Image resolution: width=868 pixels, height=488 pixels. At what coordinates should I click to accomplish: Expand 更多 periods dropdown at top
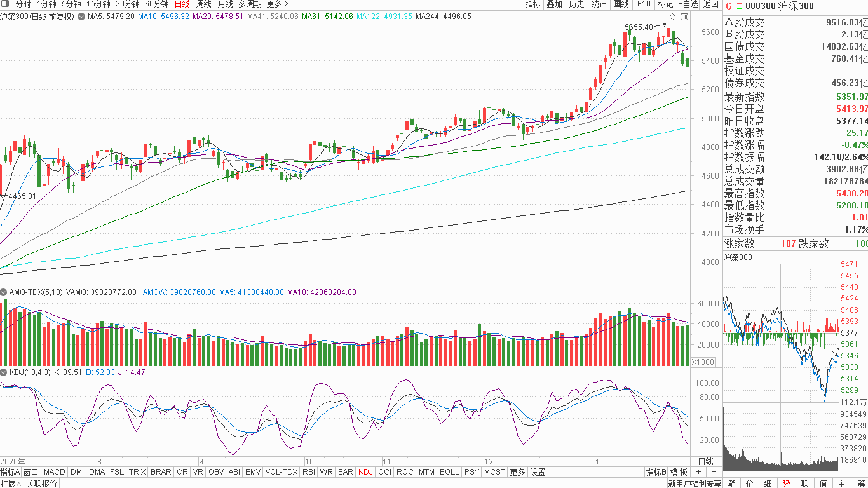pos(278,4)
